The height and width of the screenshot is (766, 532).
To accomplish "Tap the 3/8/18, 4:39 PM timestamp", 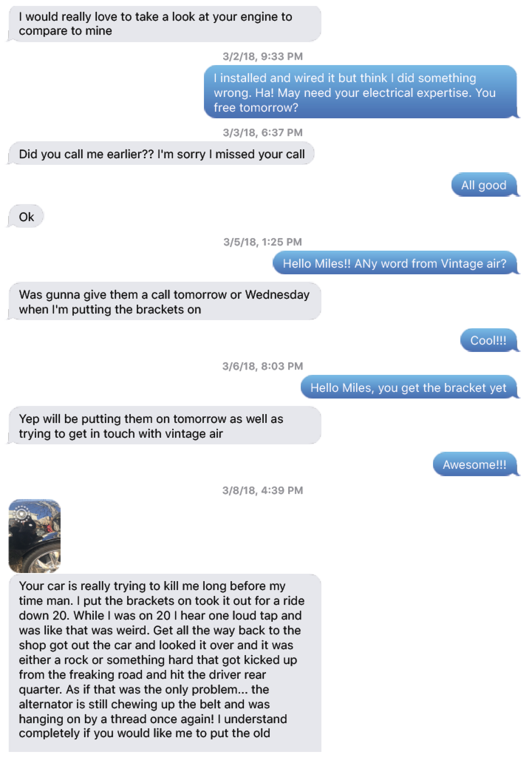I will 263,490.
